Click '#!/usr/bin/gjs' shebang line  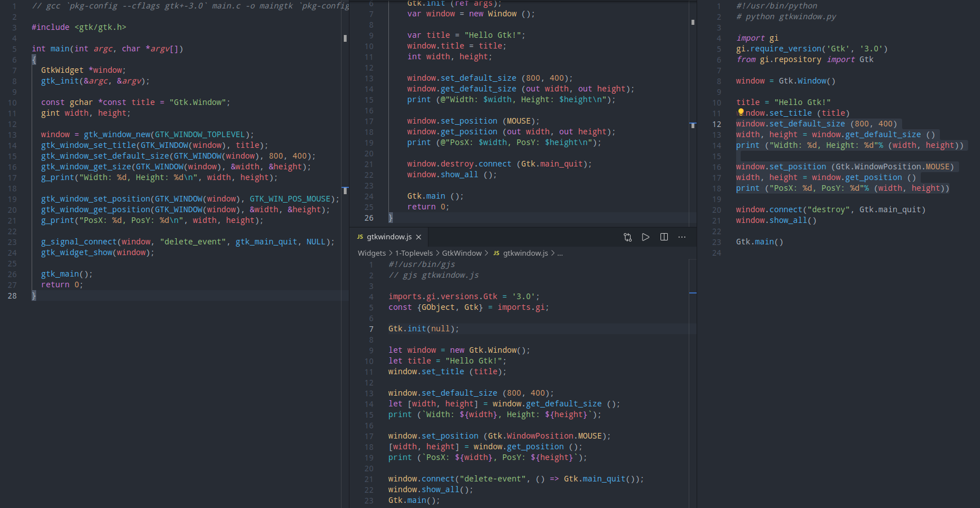(x=421, y=264)
